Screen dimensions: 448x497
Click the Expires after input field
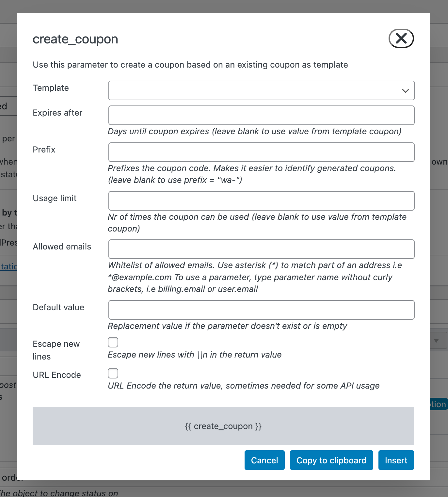click(x=261, y=115)
